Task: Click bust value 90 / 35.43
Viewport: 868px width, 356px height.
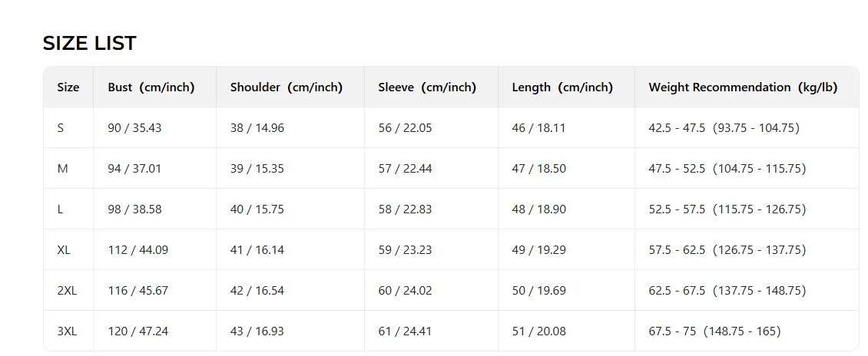Action: pyautogui.click(x=134, y=127)
